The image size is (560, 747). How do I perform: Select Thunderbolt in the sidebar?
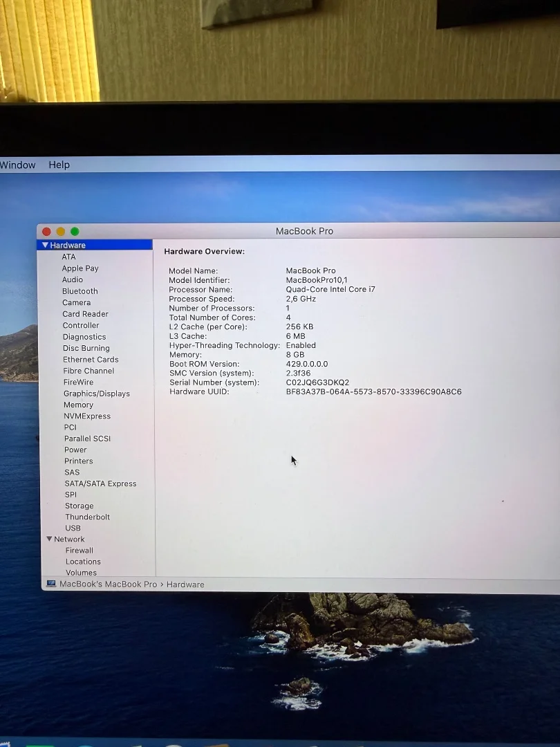(88, 517)
